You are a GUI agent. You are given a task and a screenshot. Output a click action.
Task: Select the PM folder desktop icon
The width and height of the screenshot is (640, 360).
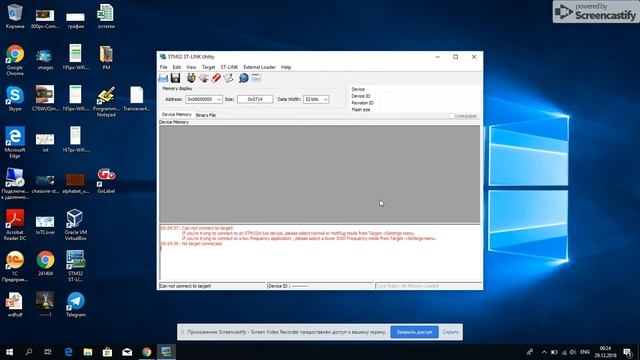106,57
